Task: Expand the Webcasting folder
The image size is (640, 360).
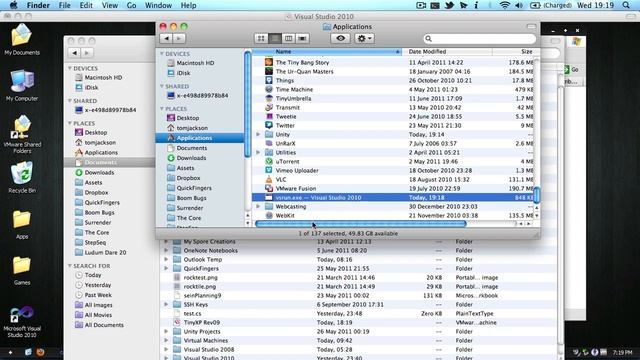Action: [x=258, y=206]
